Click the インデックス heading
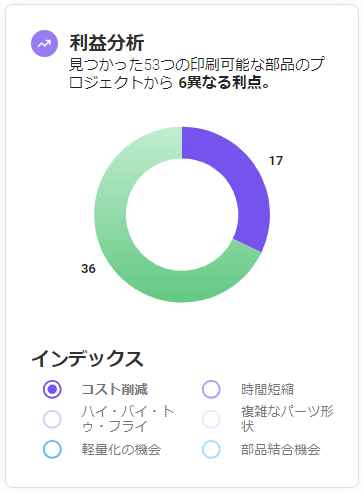This screenshot has height=492, width=362. coord(87,359)
